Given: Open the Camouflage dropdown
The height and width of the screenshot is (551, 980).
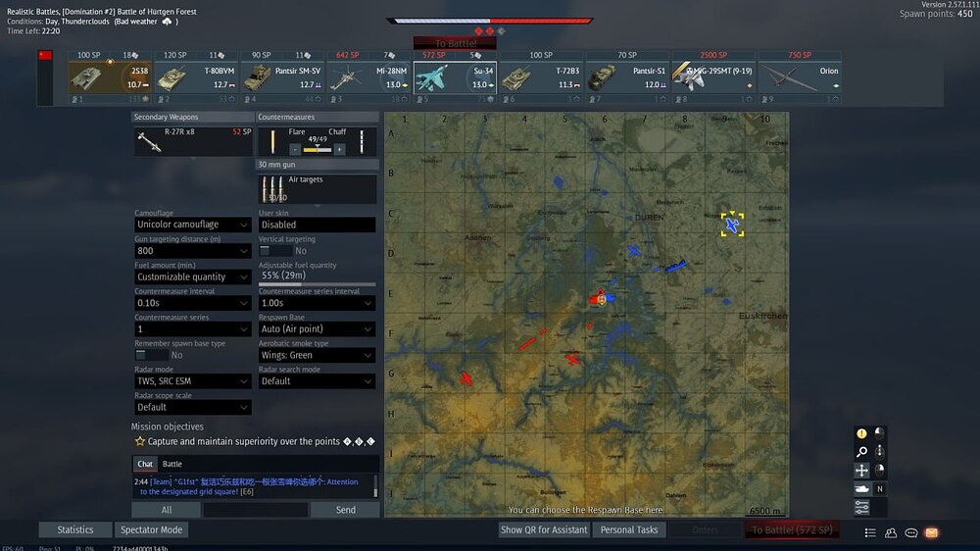Looking at the screenshot, I should [x=192, y=225].
